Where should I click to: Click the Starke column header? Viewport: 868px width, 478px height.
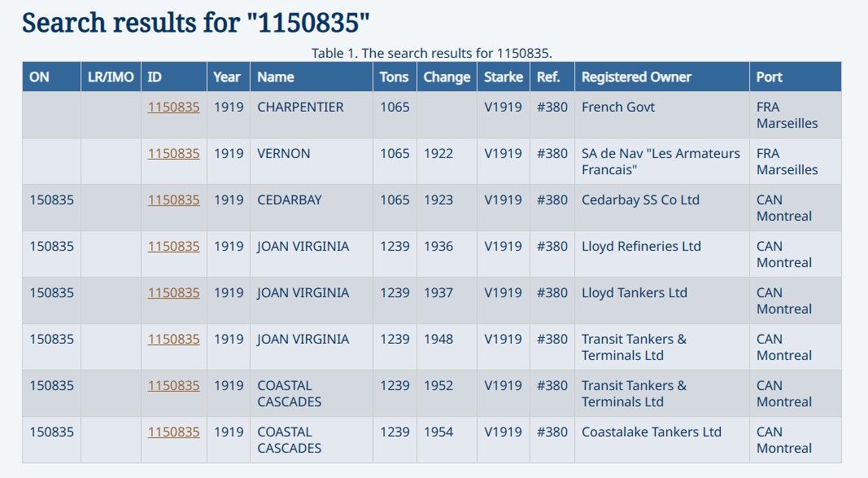[x=504, y=77]
